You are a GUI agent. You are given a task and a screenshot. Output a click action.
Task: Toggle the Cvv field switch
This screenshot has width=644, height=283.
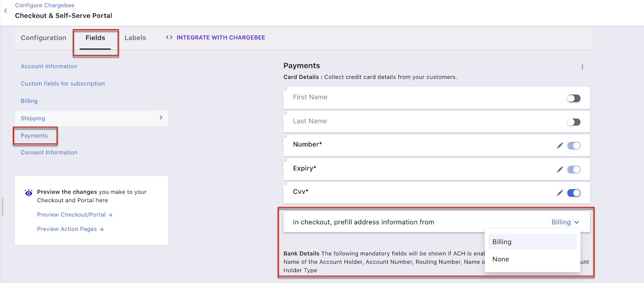(574, 193)
